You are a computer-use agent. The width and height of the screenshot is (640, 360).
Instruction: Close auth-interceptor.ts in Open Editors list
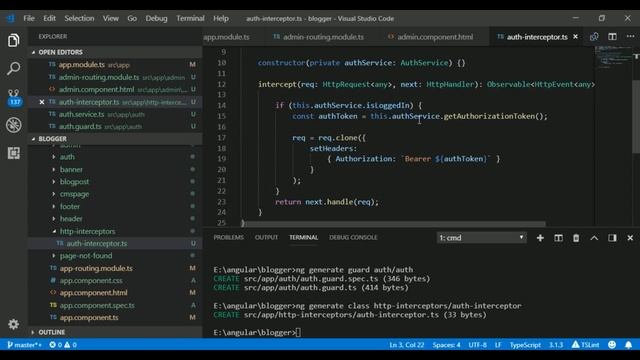[42, 102]
